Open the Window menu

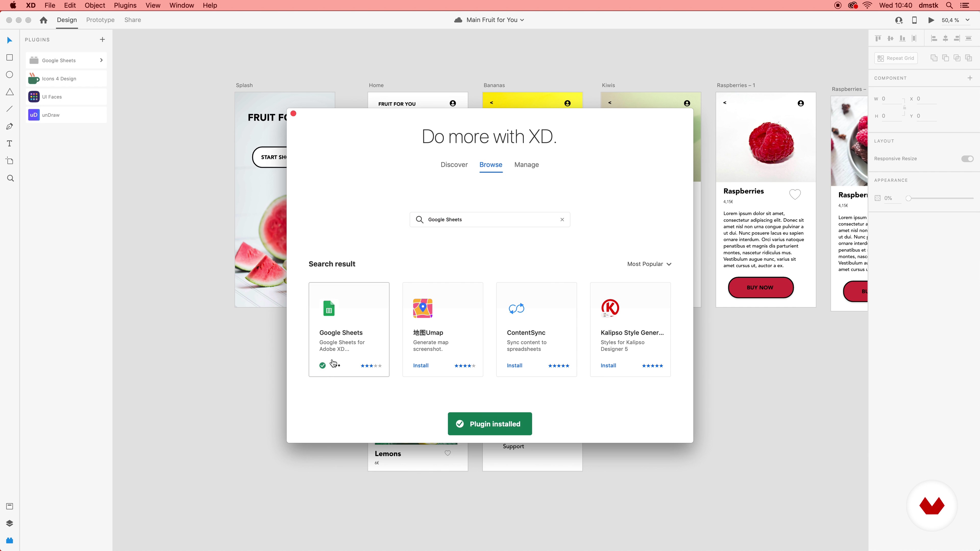tap(181, 5)
